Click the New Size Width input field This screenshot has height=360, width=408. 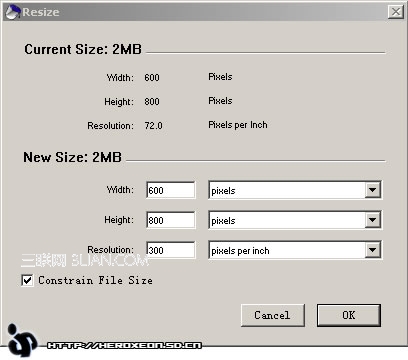tap(171, 190)
